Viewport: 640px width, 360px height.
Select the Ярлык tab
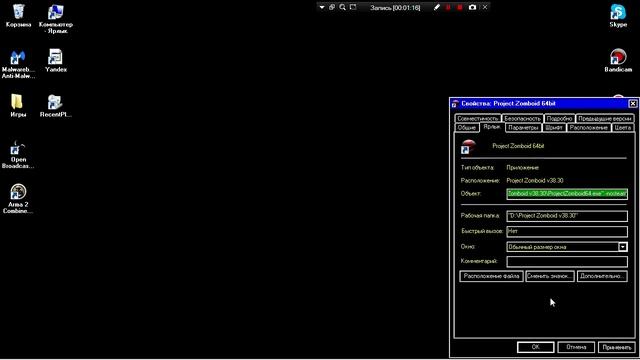click(492, 127)
